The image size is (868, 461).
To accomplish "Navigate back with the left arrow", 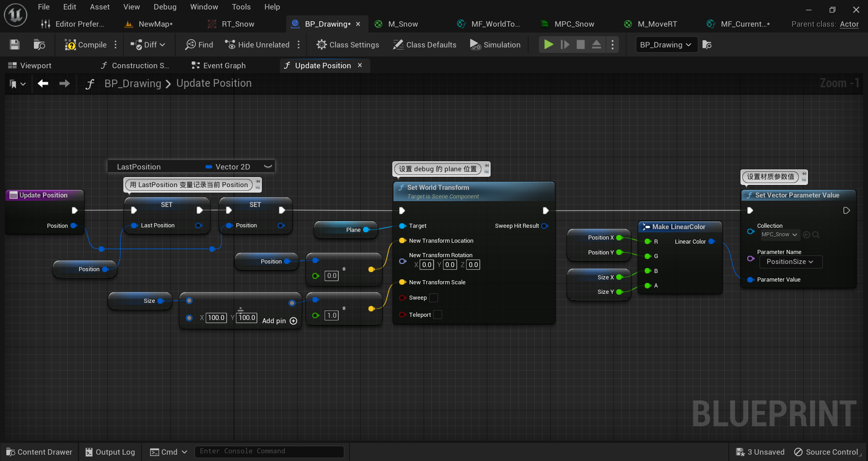I will pos(43,84).
